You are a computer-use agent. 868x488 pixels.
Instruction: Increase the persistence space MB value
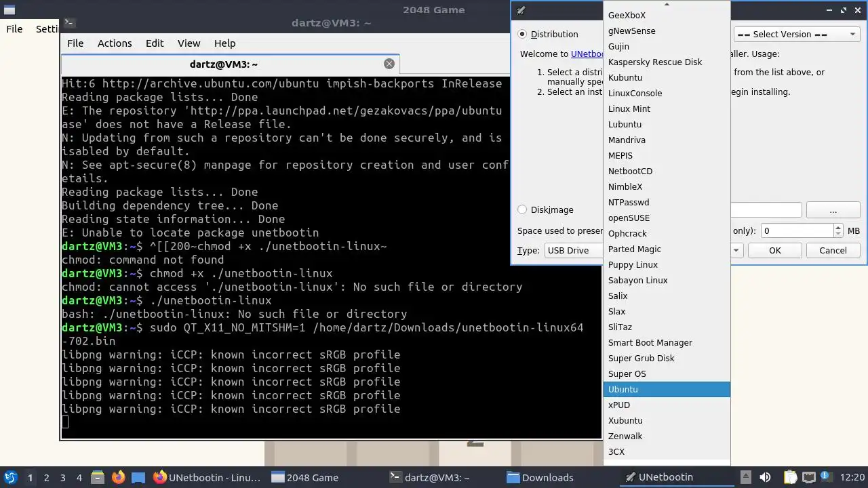click(838, 227)
